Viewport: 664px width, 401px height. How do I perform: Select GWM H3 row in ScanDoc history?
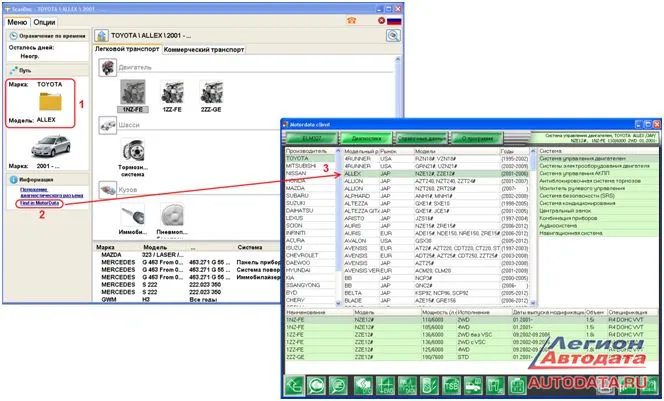pyautogui.click(x=186, y=299)
